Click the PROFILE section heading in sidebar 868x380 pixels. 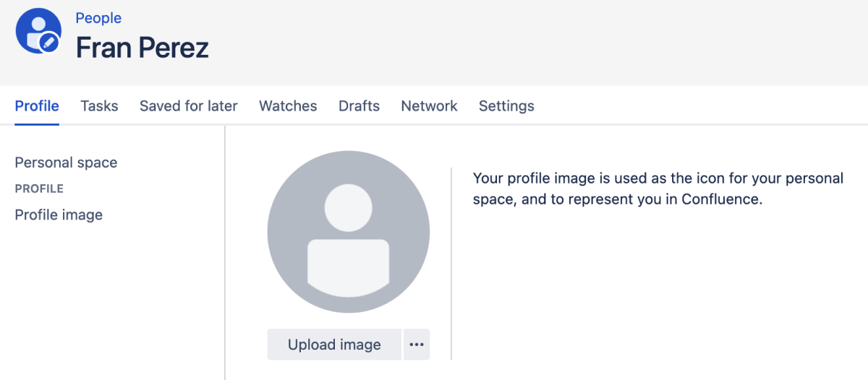(39, 189)
